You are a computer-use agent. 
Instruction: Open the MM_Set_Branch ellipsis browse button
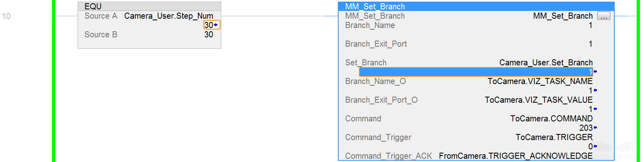(604, 16)
